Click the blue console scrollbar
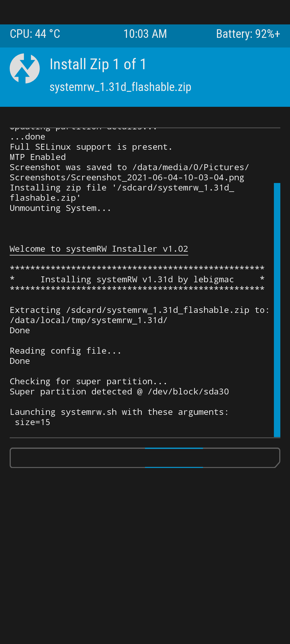The width and height of the screenshot is (290, 644). point(277,310)
